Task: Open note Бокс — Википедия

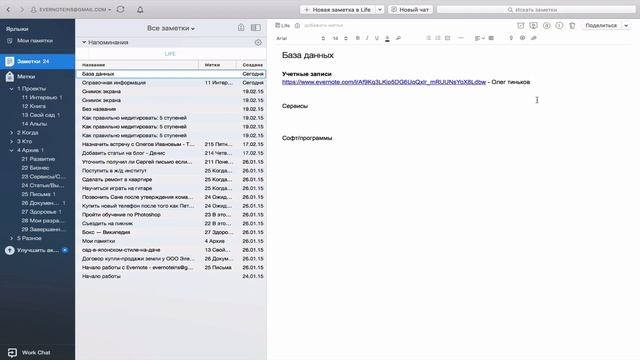Action: pyautogui.click(x=171, y=232)
